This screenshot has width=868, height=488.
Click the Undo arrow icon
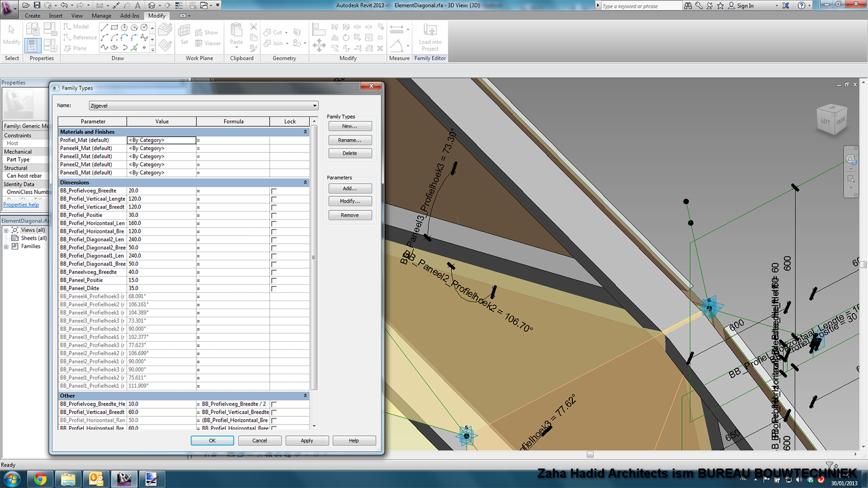(64, 5)
